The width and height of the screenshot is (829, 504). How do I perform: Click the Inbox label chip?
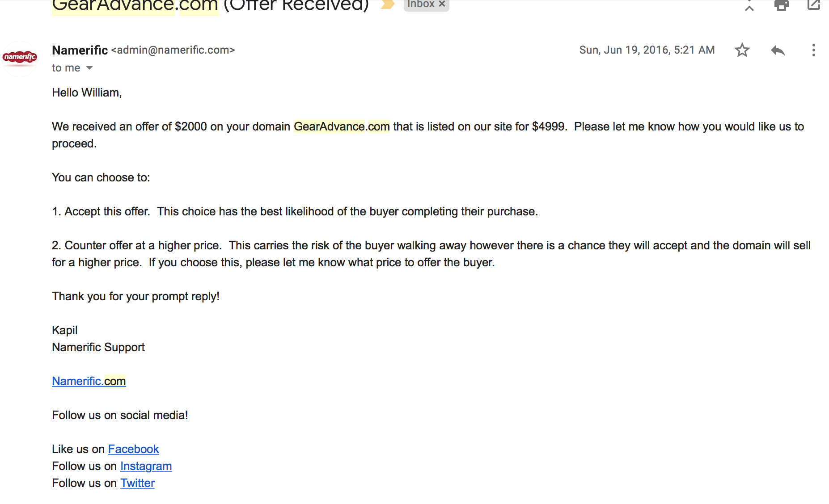point(420,4)
